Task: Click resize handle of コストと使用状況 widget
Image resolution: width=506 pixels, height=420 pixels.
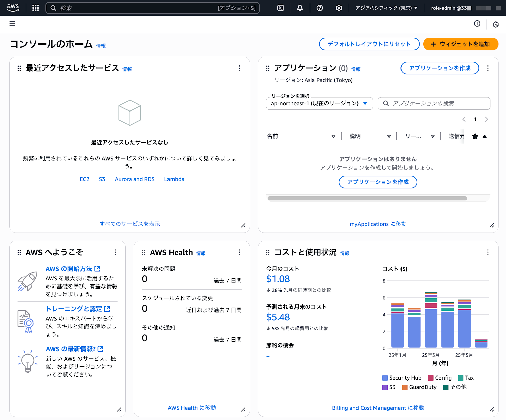Action: 492,409
